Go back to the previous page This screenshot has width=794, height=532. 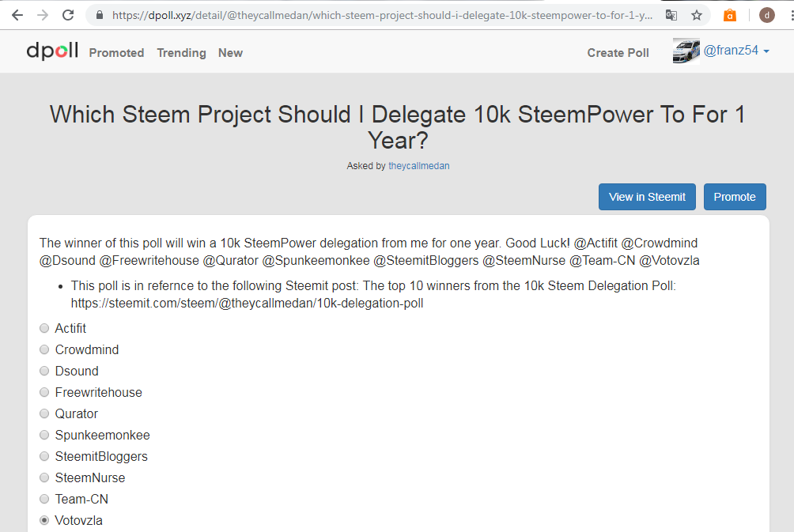(17, 15)
